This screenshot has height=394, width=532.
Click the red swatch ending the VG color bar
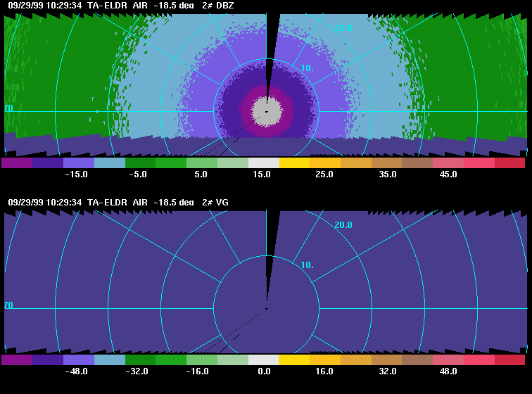510,360
